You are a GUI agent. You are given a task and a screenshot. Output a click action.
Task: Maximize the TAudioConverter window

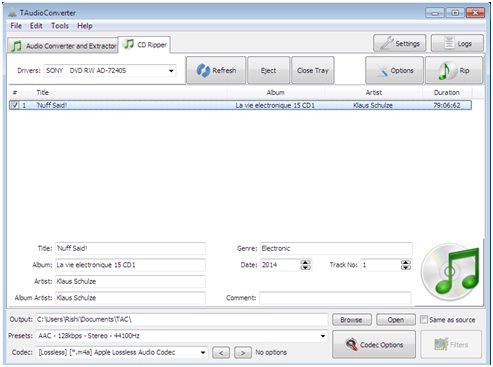[455, 13]
